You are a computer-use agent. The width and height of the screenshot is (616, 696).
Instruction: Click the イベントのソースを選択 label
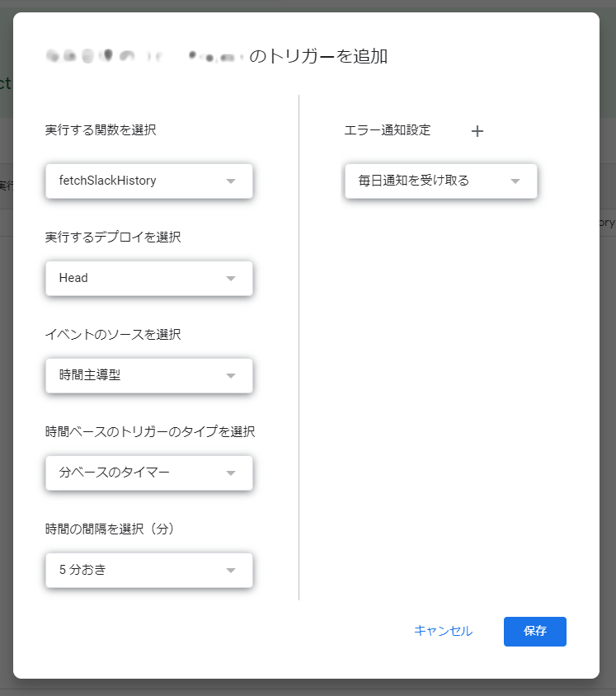pyautogui.click(x=113, y=334)
